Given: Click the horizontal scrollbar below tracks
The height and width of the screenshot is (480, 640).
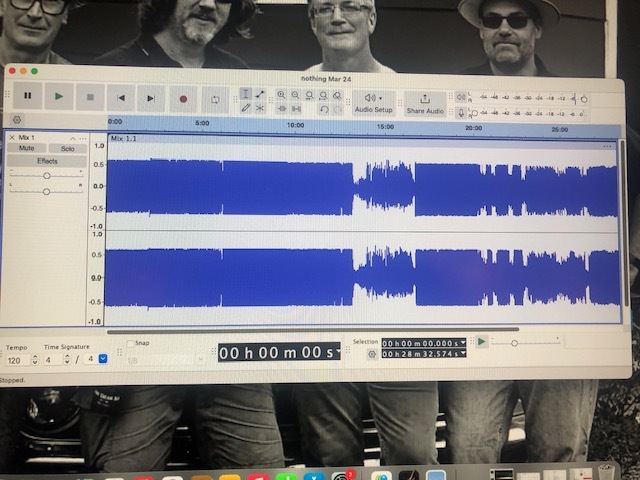Looking at the screenshot, I should (x=313, y=330).
